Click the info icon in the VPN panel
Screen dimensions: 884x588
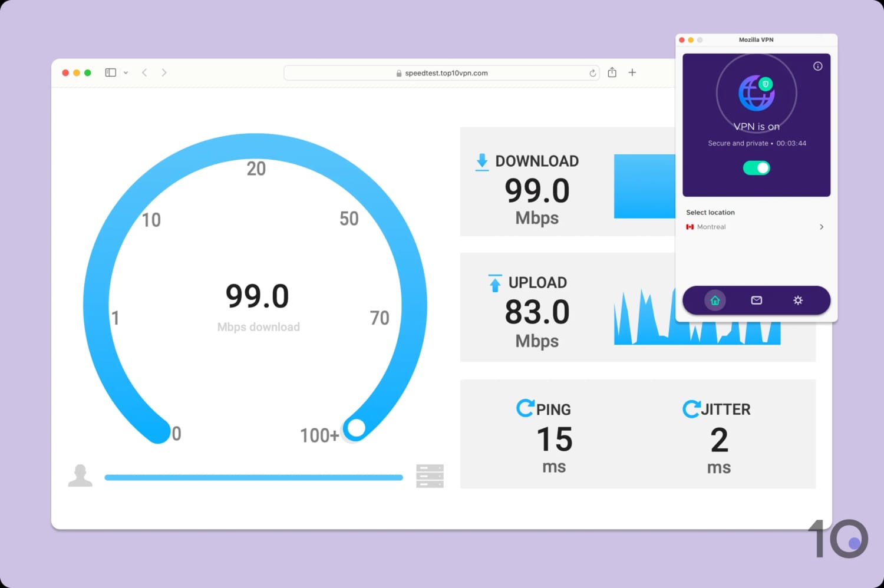(x=817, y=67)
